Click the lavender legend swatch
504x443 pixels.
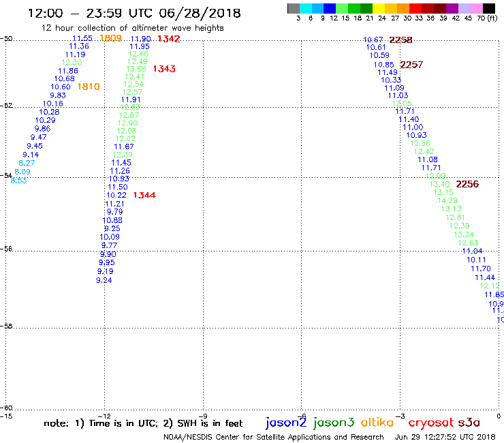tap(464, 8)
